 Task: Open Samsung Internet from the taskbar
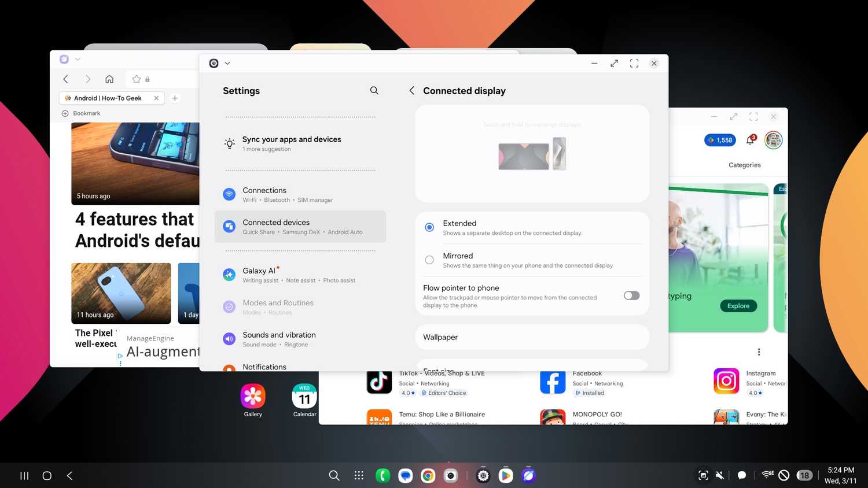pos(528,475)
